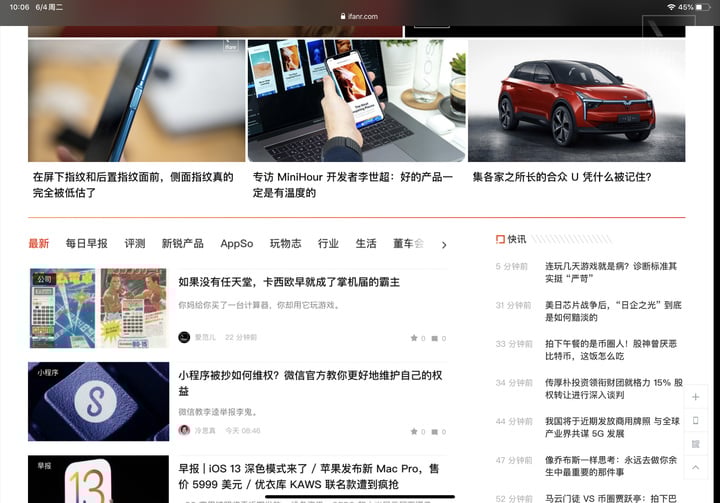Click the back-to-top arrow icon
Viewport: 720px width, 503px height.
pos(696,466)
